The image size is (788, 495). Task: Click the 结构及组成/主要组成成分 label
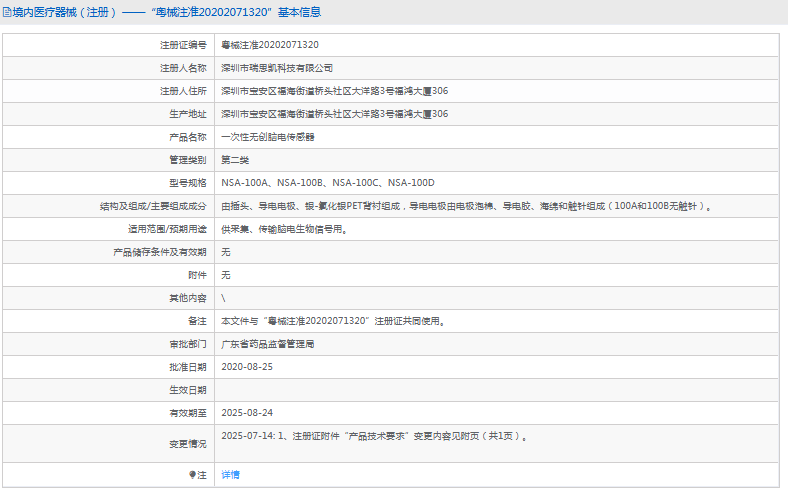(x=153, y=206)
